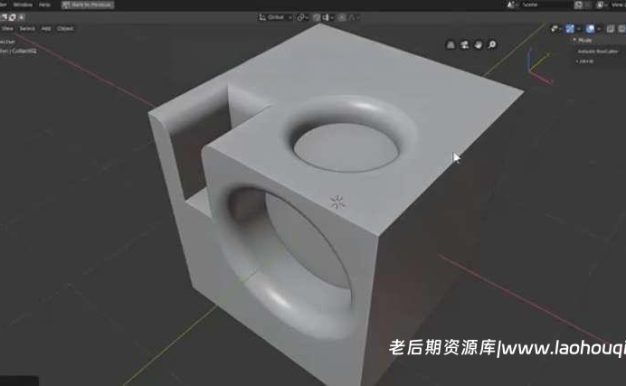Open the scene browse icon
Image resolution: width=626 pixels, height=386 pixels.
[x=511, y=5]
